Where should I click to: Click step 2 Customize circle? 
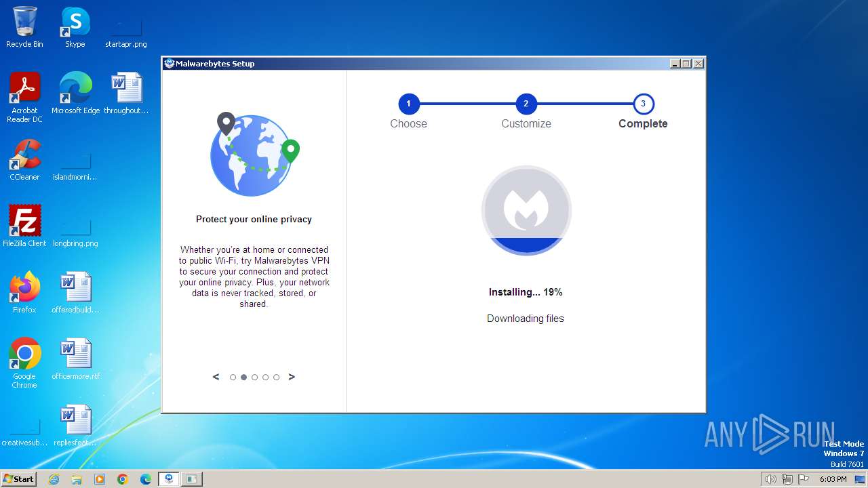(526, 104)
